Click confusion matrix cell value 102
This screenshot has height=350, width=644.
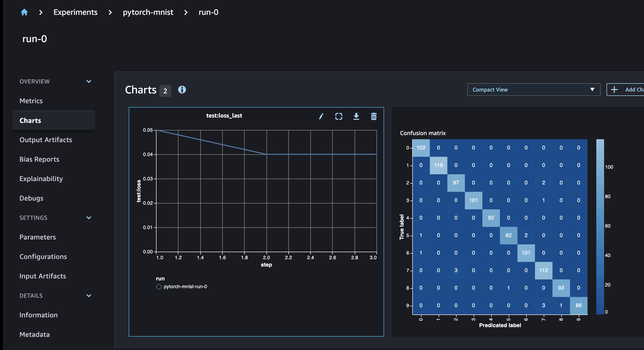[421, 148]
